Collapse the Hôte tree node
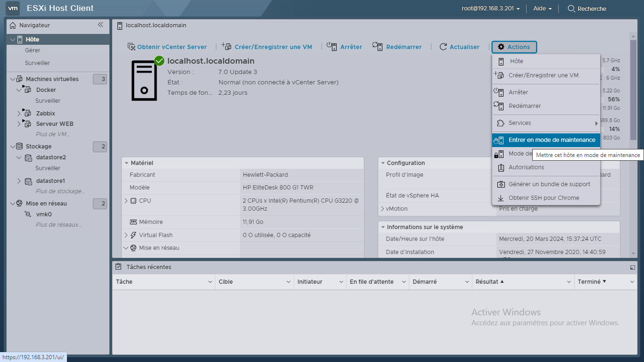 click(x=13, y=40)
